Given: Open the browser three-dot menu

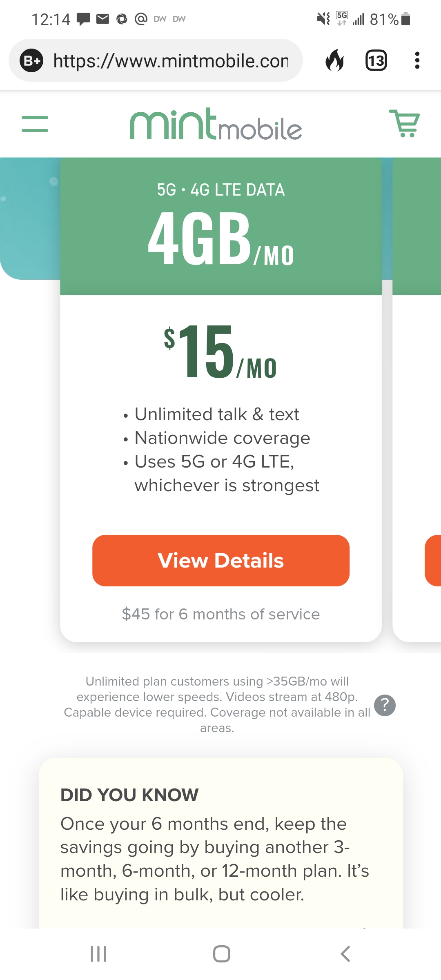Looking at the screenshot, I should click(417, 60).
